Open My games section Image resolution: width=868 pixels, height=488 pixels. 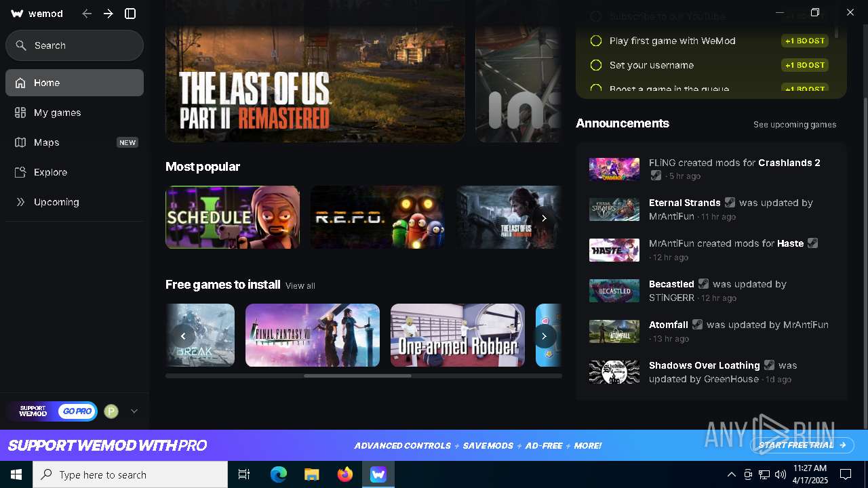coord(75,113)
